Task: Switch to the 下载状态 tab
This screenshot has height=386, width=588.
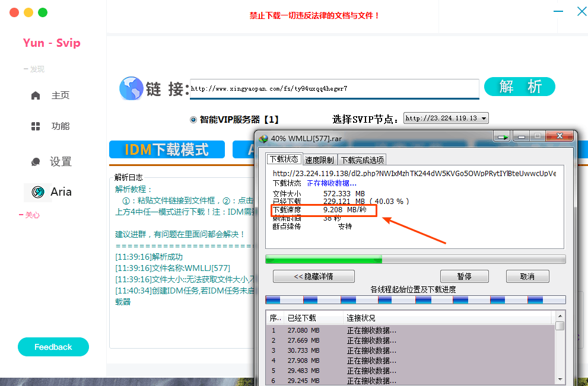Action: pyautogui.click(x=284, y=159)
